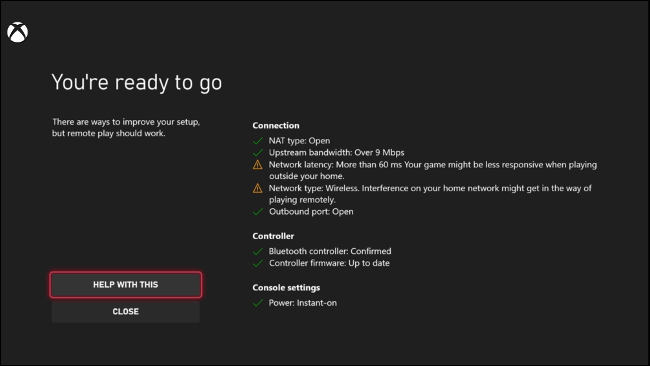Click the 'Network latency: More than 60 ms' line
650x366 pixels.
[433, 170]
